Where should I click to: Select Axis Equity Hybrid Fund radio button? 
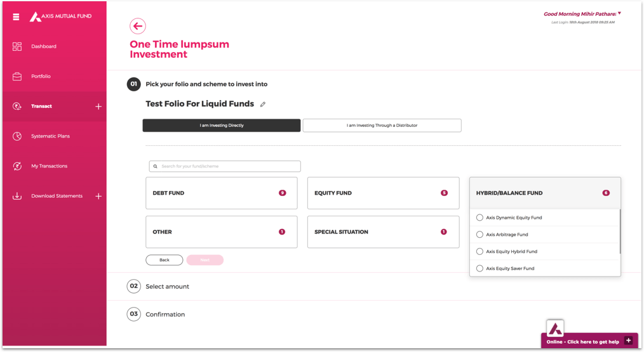[x=480, y=252]
